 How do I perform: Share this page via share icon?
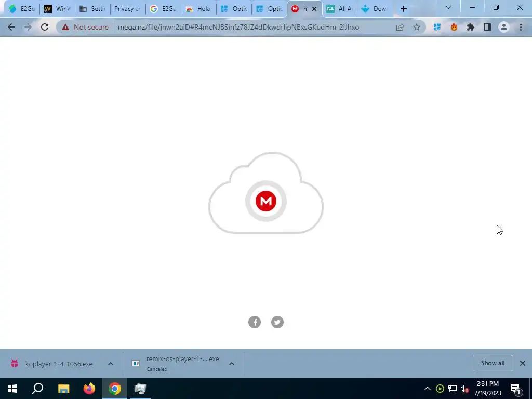click(400, 27)
